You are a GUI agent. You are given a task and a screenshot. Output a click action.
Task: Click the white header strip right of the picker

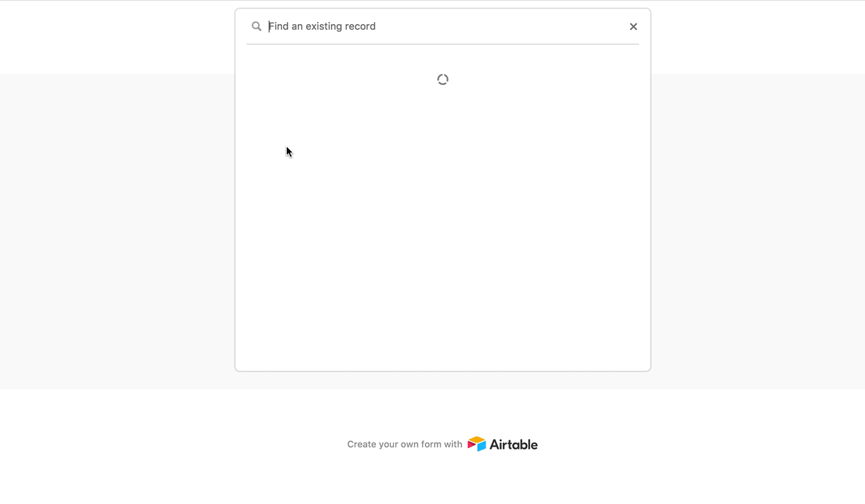click(x=758, y=37)
